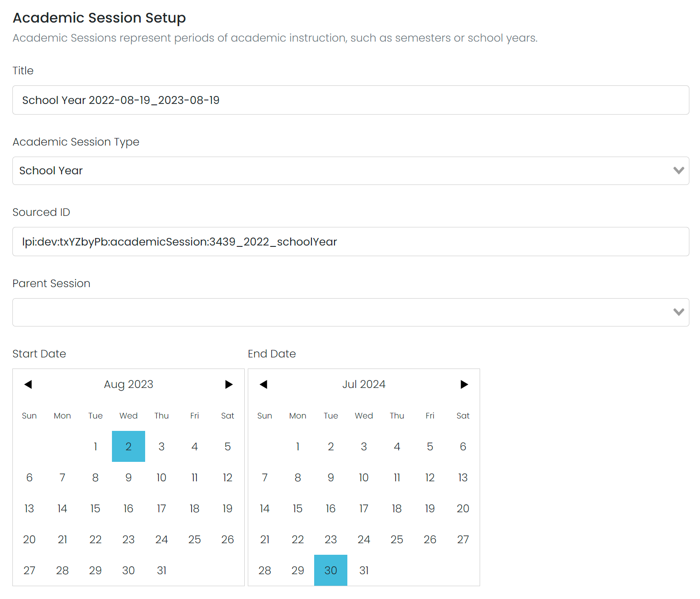Select August 31 on the Start Date calendar
The image size is (700, 599).
[x=162, y=570]
